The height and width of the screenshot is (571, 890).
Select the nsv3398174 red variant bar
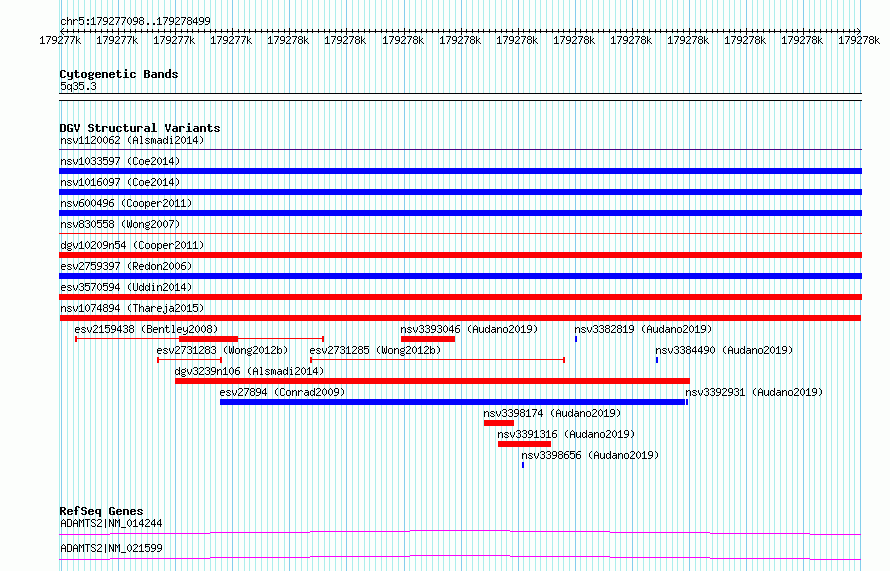[499, 423]
